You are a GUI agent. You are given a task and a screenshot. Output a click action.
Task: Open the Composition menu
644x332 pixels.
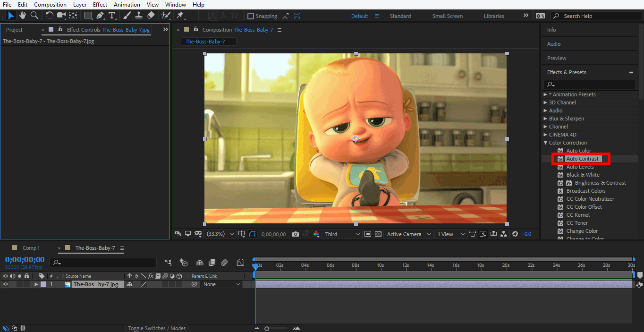(50, 4)
